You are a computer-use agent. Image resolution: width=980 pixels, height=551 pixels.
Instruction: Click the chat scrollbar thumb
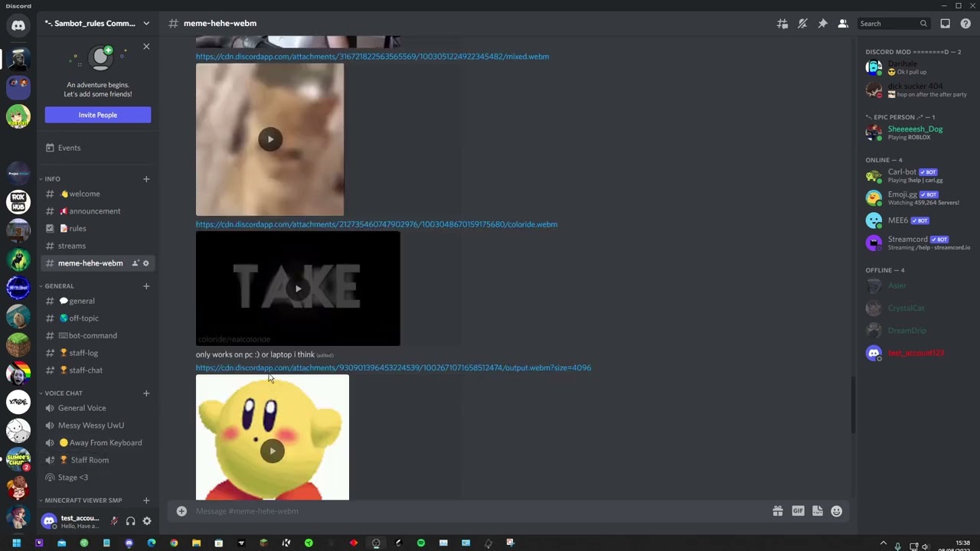[x=853, y=406]
